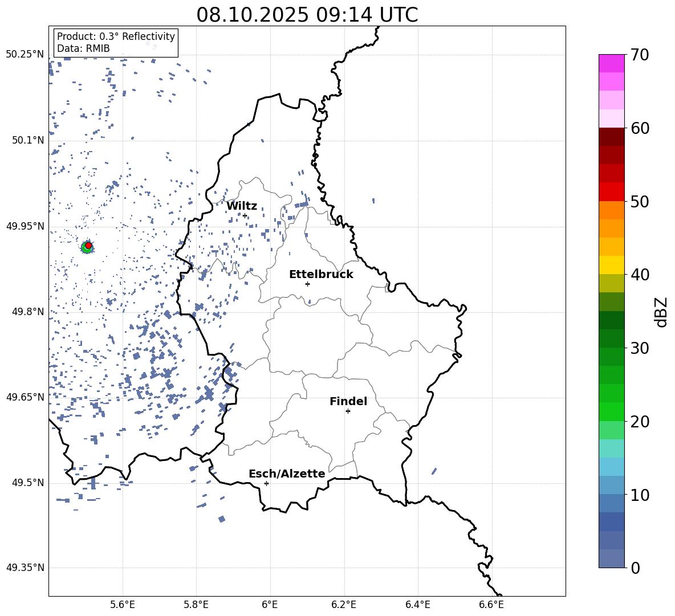The image size is (675, 616).
Task: Click the red radar site marker
Action: pos(88,246)
